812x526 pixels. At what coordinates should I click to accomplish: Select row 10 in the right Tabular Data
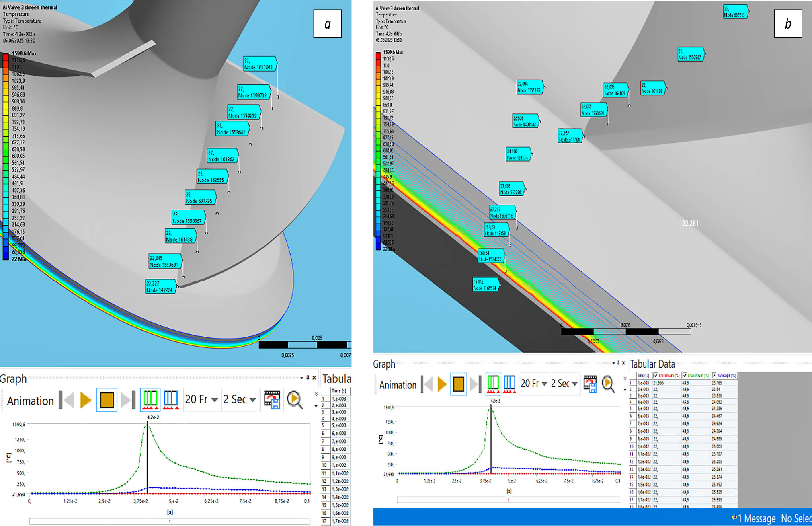tap(632, 446)
